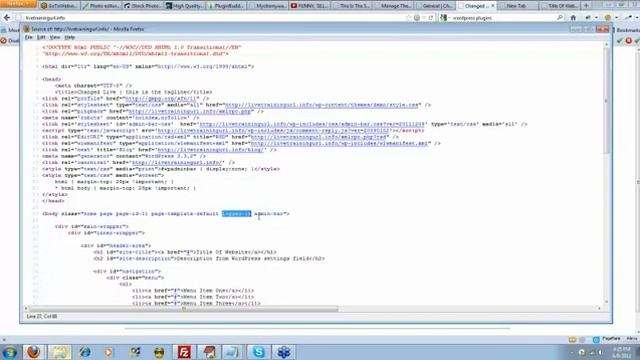This screenshot has height=360, width=640.
Task: Open Skype from the taskbar
Action: click(x=258, y=352)
